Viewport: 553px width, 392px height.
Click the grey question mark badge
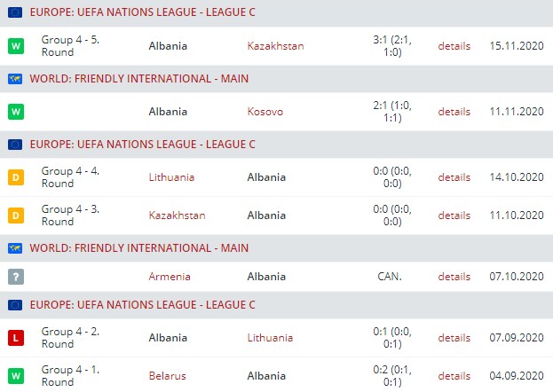pos(15,277)
